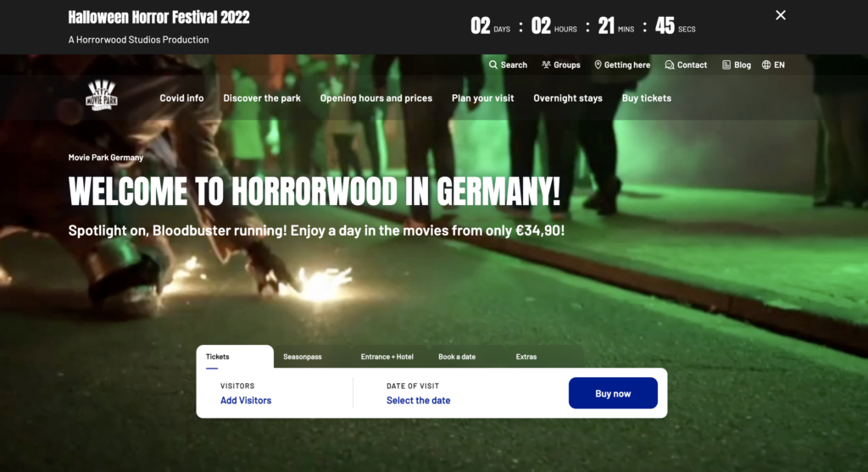Open Buy tickets menu item
The width and height of the screenshot is (868, 472).
[x=647, y=98]
